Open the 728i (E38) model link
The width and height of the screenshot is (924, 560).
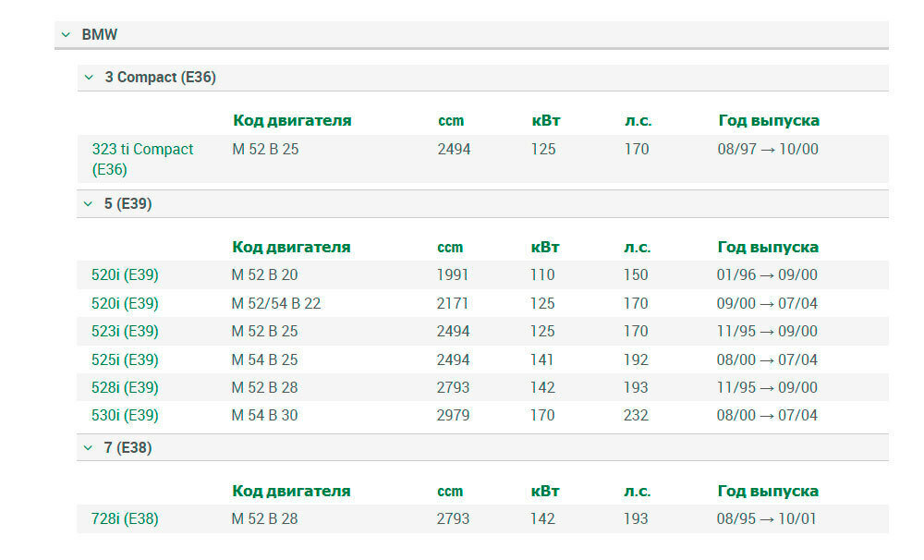125,518
